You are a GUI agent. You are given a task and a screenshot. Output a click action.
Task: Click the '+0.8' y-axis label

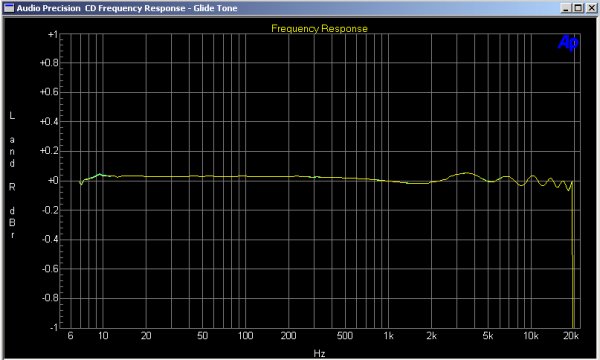coord(49,63)
